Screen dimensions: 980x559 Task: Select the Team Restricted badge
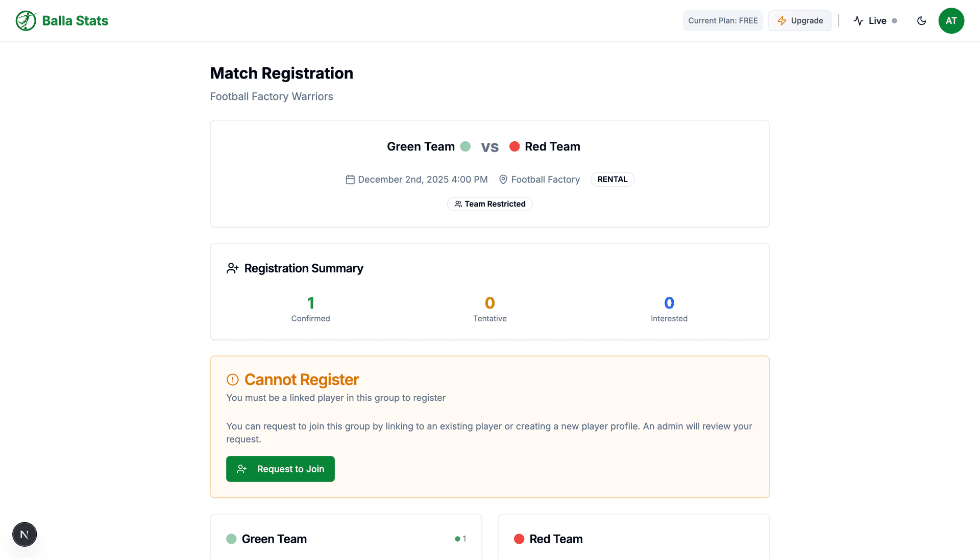[x=489, y=204]
